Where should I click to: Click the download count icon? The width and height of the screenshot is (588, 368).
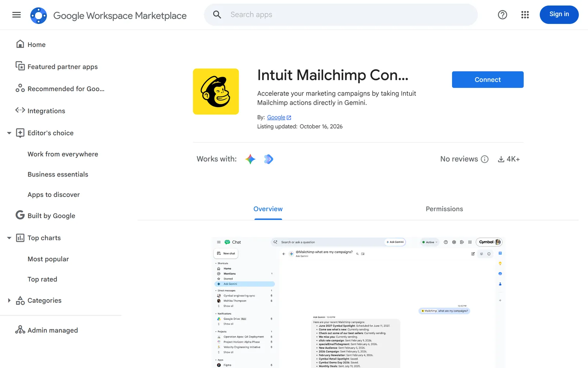click(501, 159)
